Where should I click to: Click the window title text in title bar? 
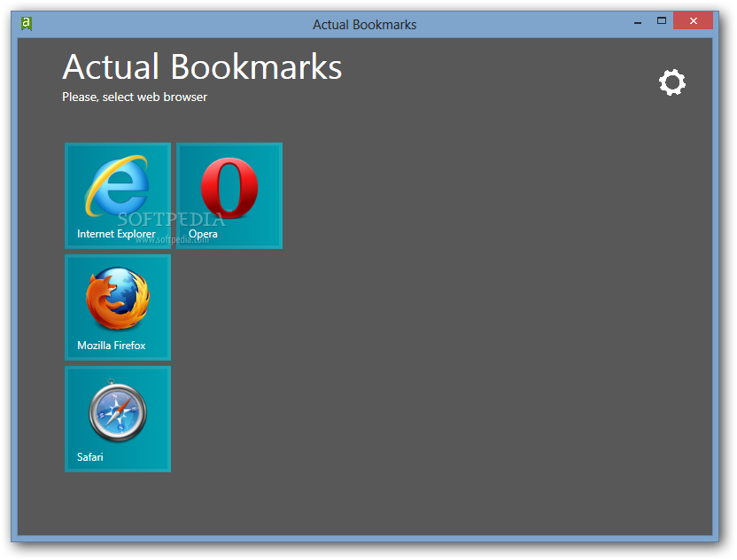[365, 25]
